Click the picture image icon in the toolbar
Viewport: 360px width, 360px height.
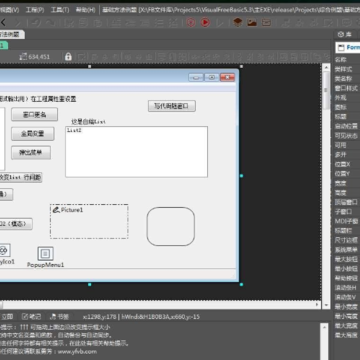(252, 22)
